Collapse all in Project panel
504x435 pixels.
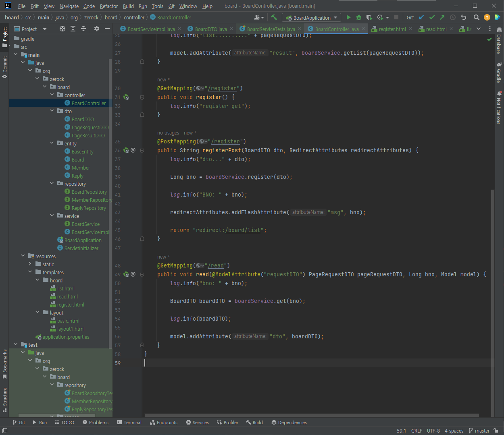click(83, 29)
